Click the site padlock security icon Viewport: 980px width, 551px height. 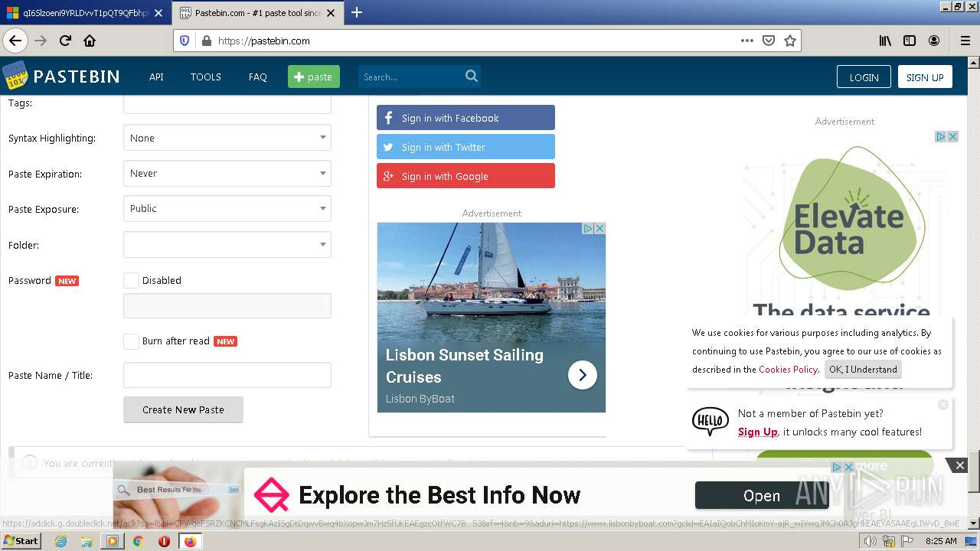pos(206,41)
